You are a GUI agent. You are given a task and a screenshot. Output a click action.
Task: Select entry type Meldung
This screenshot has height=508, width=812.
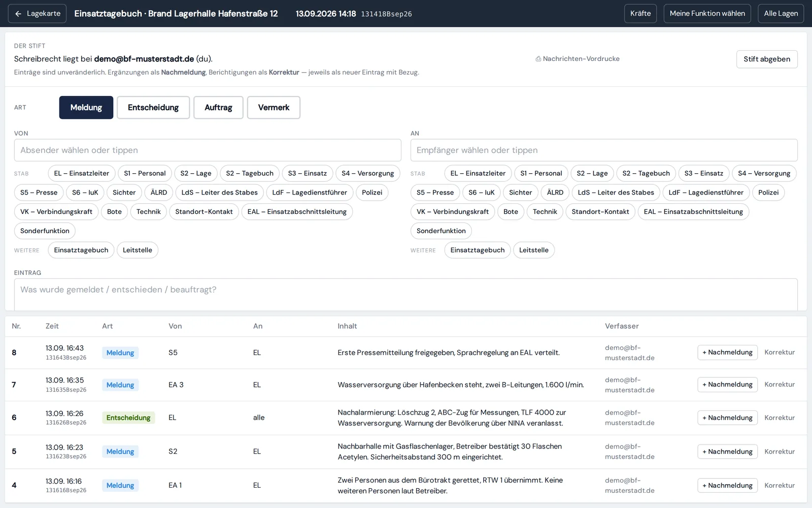point(86,108)
